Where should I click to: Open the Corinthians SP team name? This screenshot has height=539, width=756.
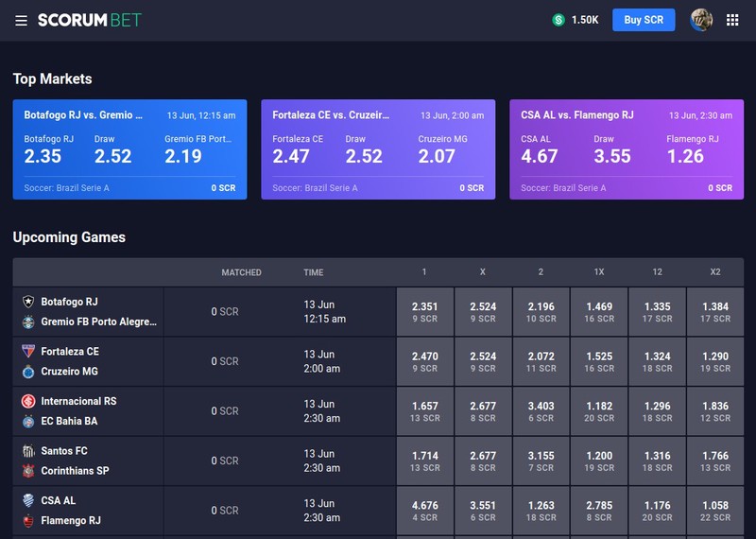click(75, 471)
